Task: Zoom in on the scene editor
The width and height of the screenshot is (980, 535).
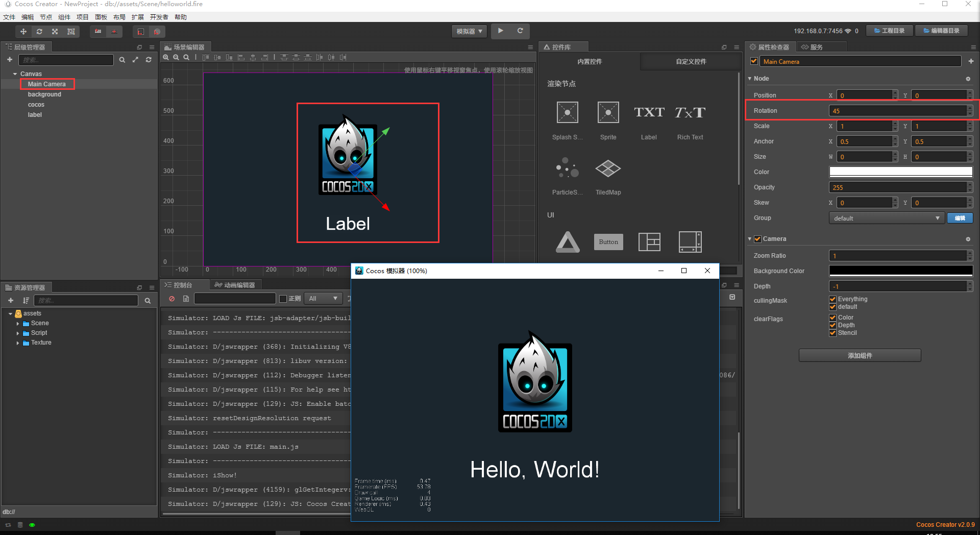Action: coord(166,57)
